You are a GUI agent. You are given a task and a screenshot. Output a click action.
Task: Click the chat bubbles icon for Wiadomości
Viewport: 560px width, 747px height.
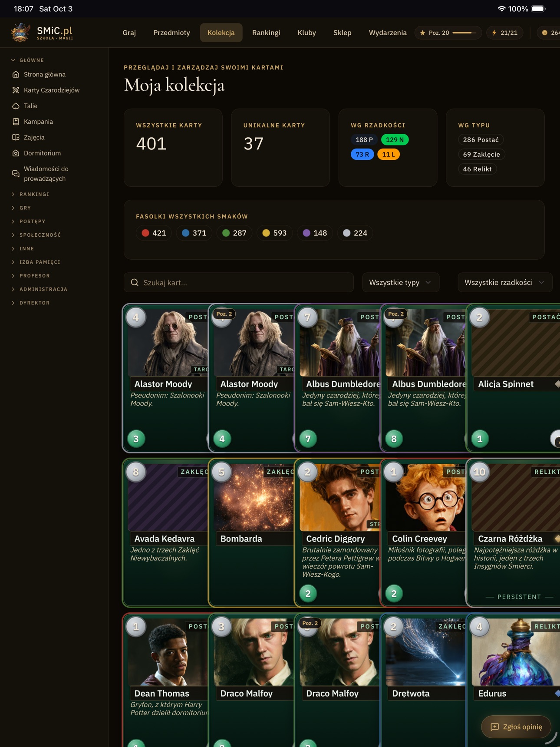tap(16, 174)
